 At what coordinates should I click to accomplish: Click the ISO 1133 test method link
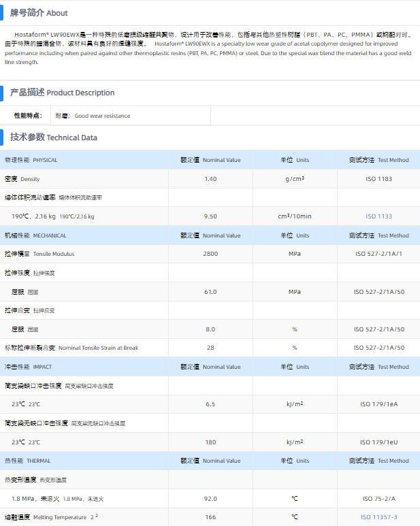coord(378,216)
